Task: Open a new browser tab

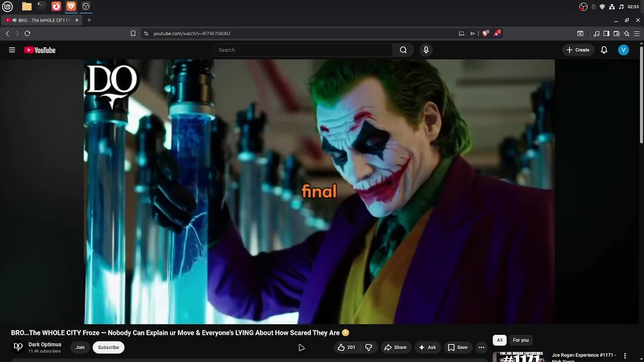Action: click(89, 20)
